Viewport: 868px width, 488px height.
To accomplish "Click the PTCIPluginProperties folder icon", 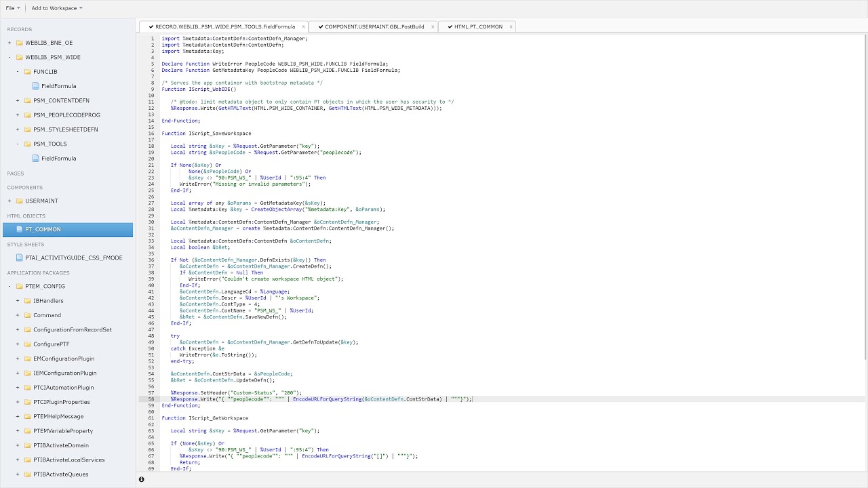I will point(27,402).
